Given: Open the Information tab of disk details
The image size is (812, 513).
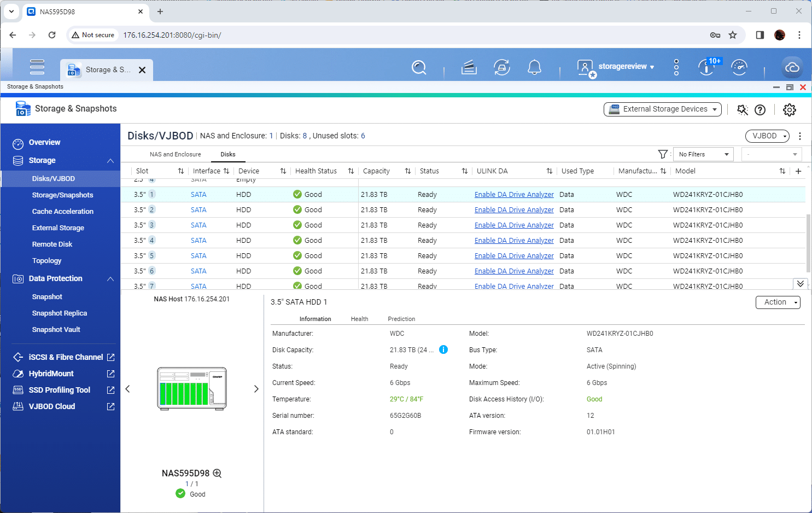Looking at the screenshot, I should pos(315,319).
